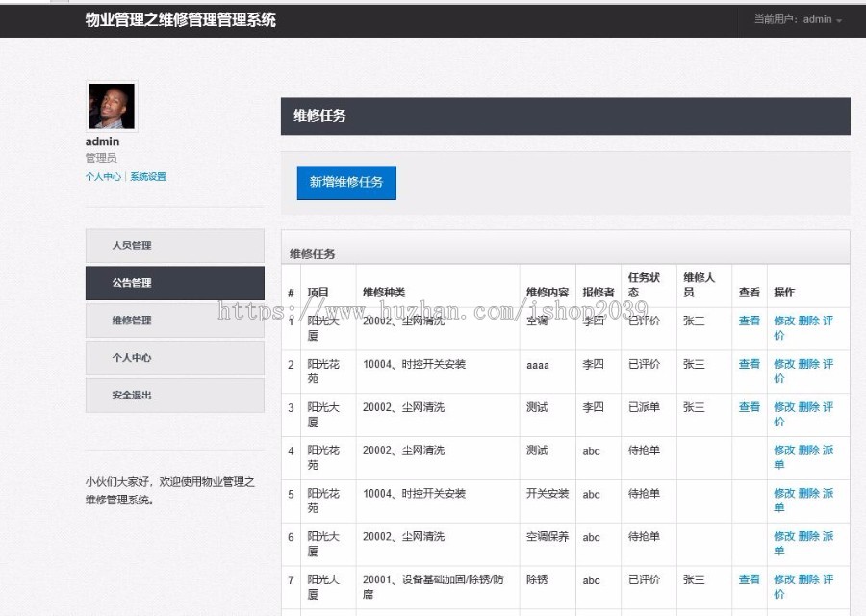Click 评价 for task row 7
This screenshot has width=866, height=616.
coord(828,579)
